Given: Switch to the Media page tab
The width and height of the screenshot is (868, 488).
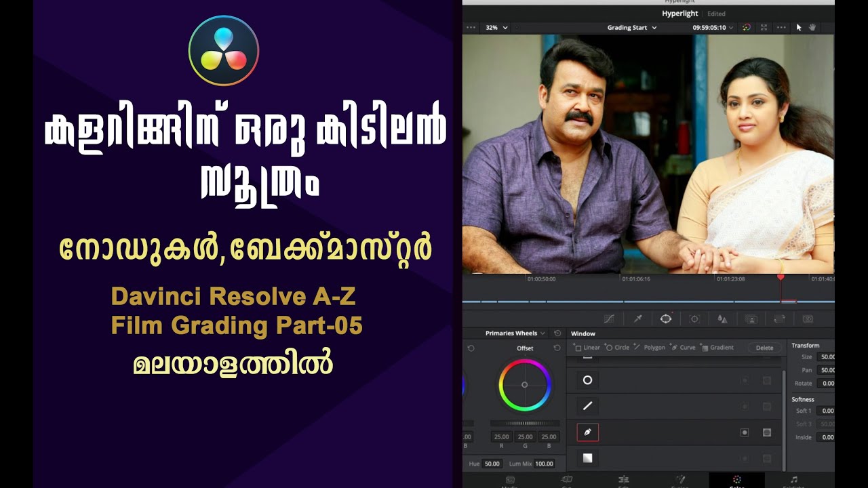Looking at the screenshot, I should coord(509,481).
